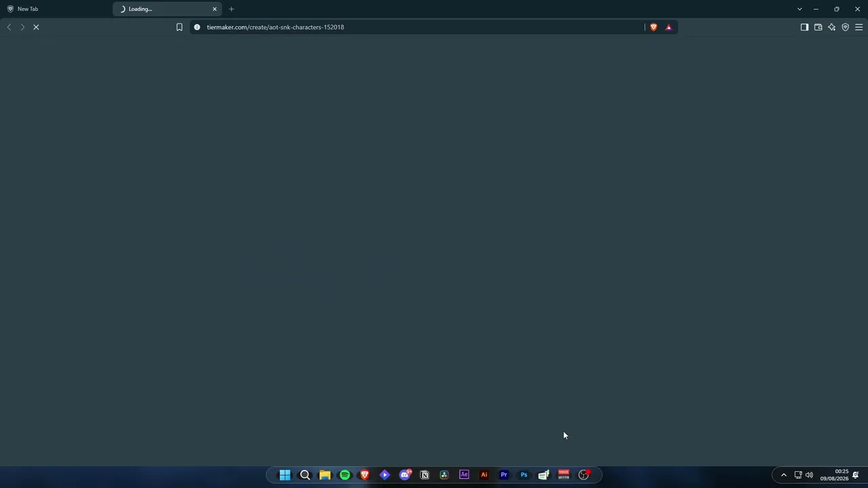This screenshot has width=868, height=488.
Task: Stop loading the page
Action: coord(36,27)
